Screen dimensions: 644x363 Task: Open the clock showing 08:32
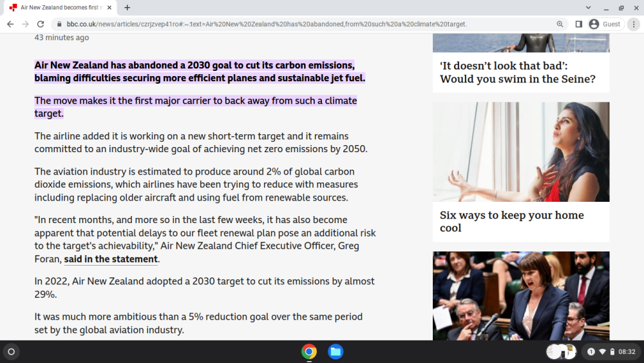[627, 351]
